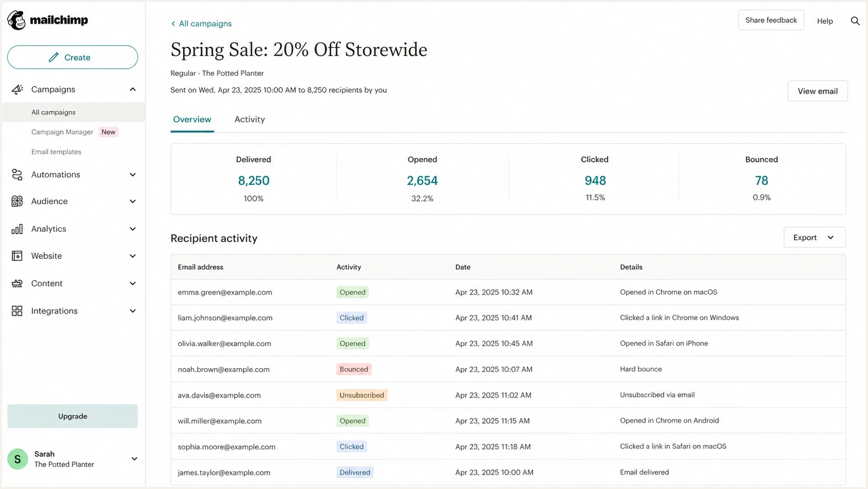Open the Export dropdown
This screenshot has width=868, height=489.
click(x=815, y=237)
